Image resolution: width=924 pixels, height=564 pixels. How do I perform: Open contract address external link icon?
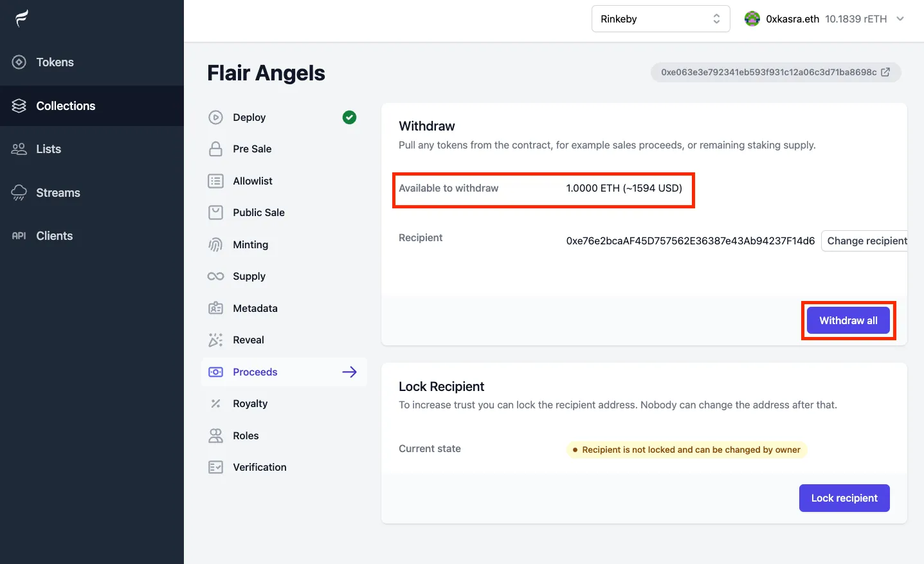click(885, 72)
